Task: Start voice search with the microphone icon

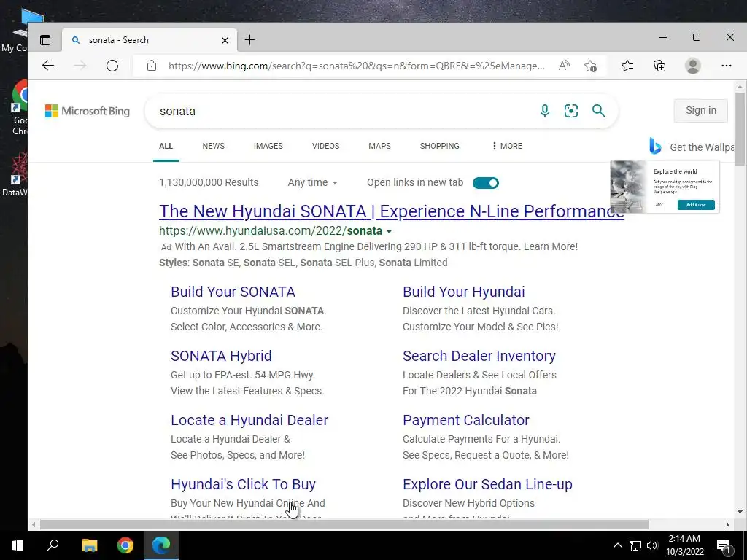Action: pos(544,111)
